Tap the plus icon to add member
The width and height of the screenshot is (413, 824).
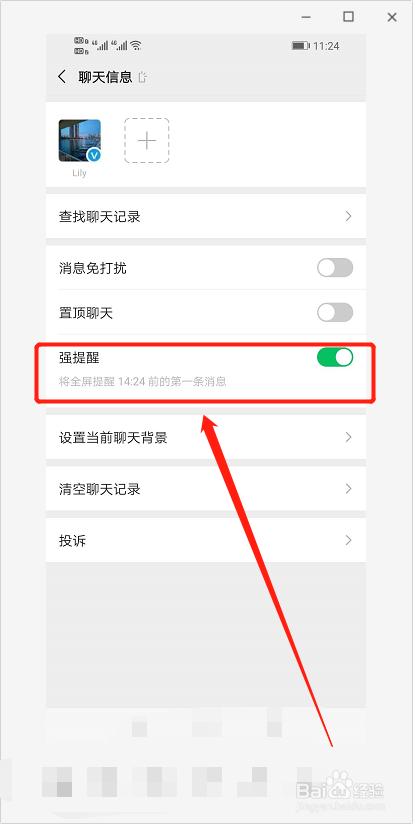(147, 140)
